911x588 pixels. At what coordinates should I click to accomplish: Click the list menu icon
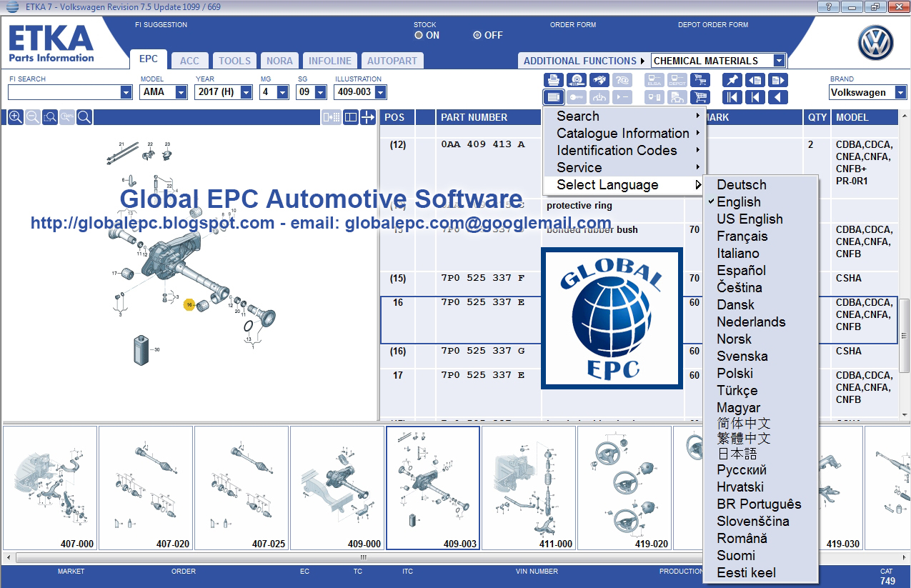554,97
